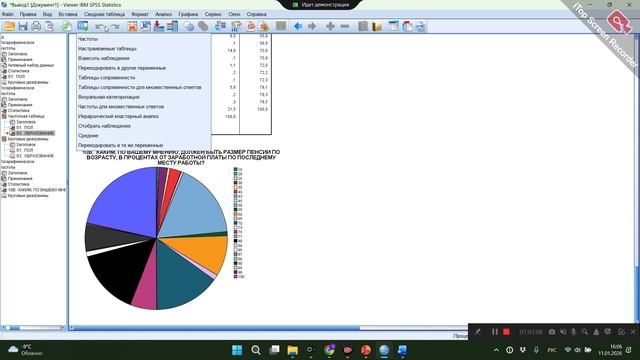
Task: Click the blue left Promote arrow
Action: [x=298, y=27]
